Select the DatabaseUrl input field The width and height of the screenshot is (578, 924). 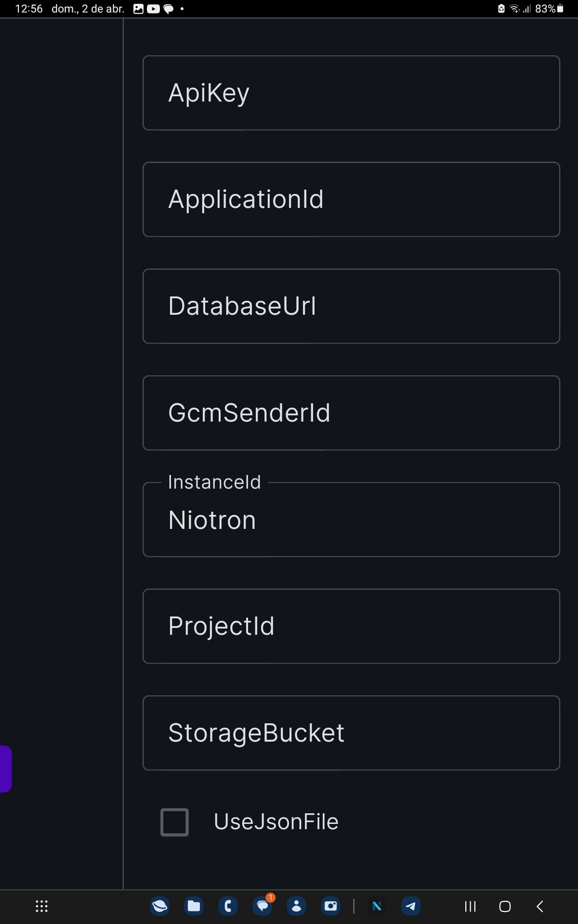(351, 306)
